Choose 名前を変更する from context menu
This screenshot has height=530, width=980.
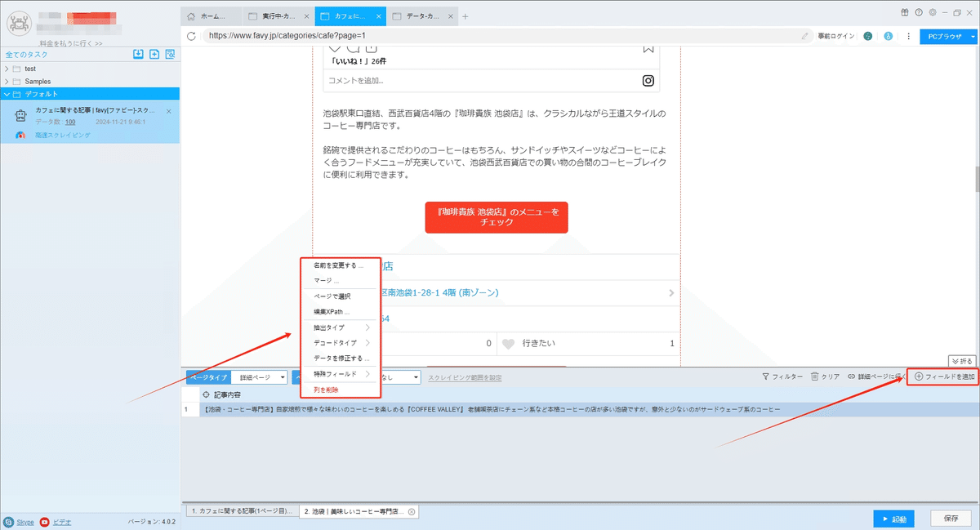click(x=338, y=265)
